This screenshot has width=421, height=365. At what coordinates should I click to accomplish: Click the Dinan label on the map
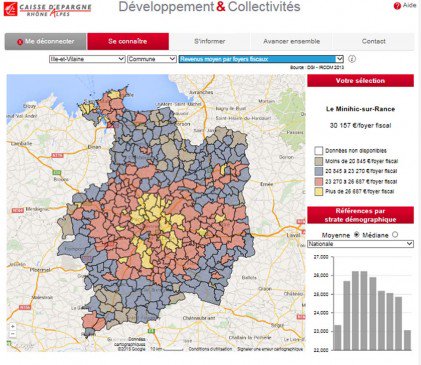pyautogui.click(x=94, y=147)
